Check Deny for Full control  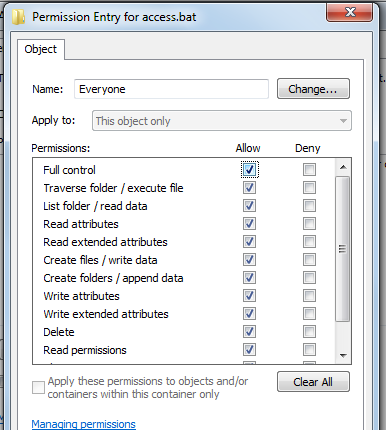click(309, 170)
